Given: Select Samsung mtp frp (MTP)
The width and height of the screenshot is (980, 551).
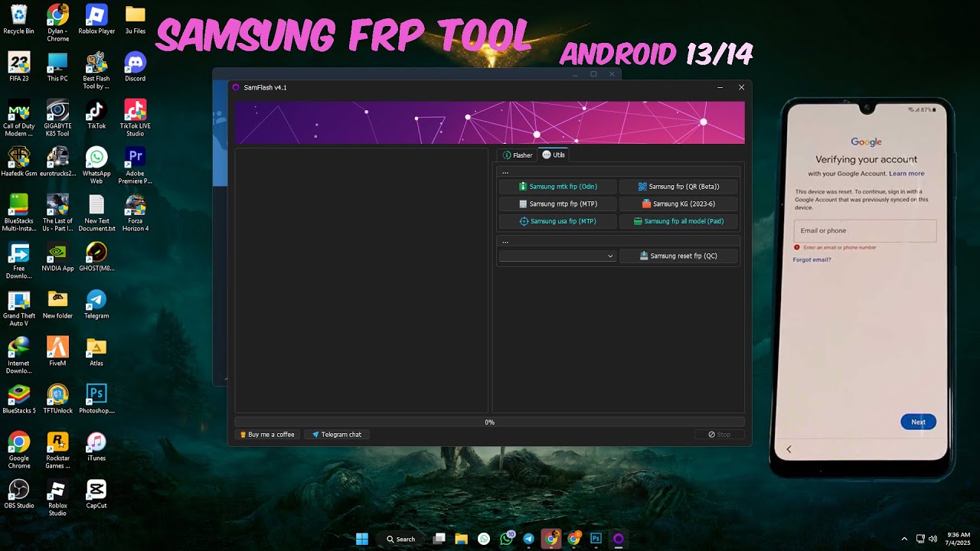Looking at the screenshot, I should tap(557, 204).
